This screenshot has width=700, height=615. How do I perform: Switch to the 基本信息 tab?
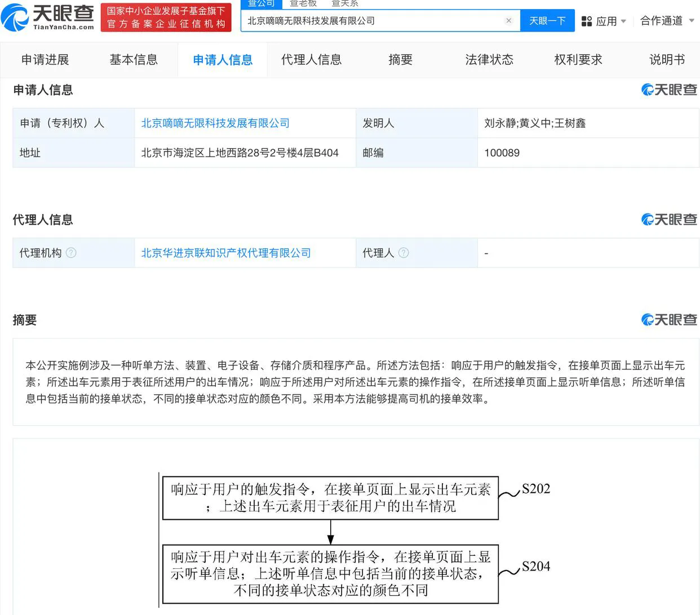coord(134,60)
